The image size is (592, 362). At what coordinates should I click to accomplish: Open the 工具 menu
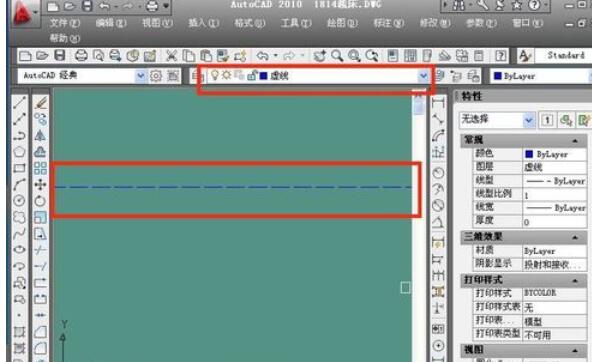[x=296, y=23]
